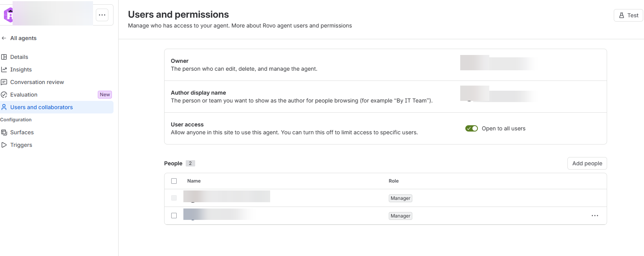The width and height of the screenshot is (644, 256).
Task: Click the New badge next to Evaluation
Action: [105, 95]
